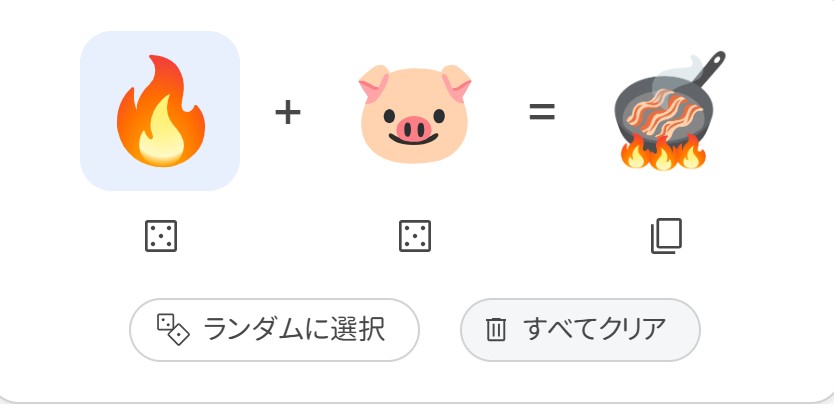Click the trash can icon in すべてクリア
Image resolution: width=834 pixels, height=404 pixels.
coord(496,329)
